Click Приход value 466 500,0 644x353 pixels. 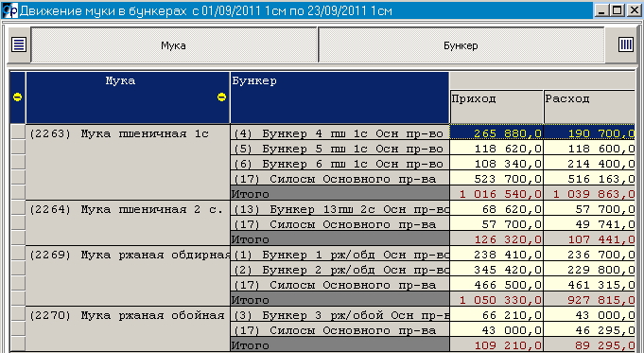pos(496,284)
